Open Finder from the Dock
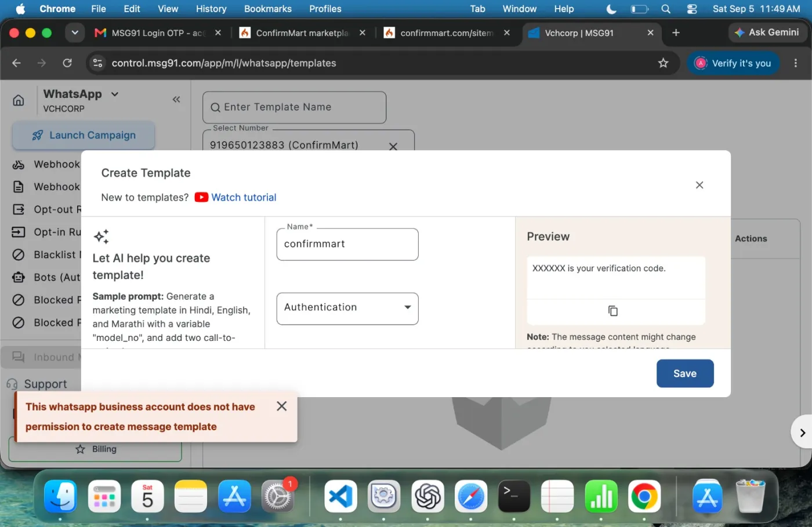Viewport: 812px width, 527px height. coord(60,496)
